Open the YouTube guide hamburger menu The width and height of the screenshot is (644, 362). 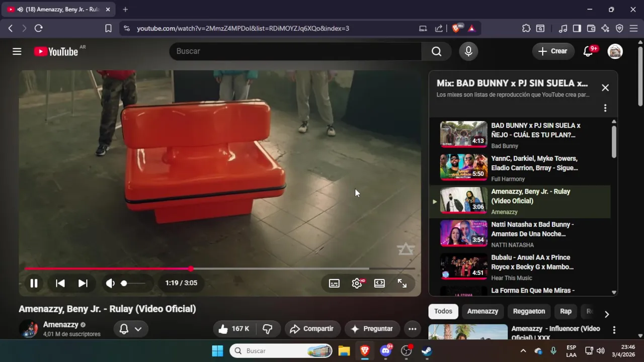click(x=17, y=51)
